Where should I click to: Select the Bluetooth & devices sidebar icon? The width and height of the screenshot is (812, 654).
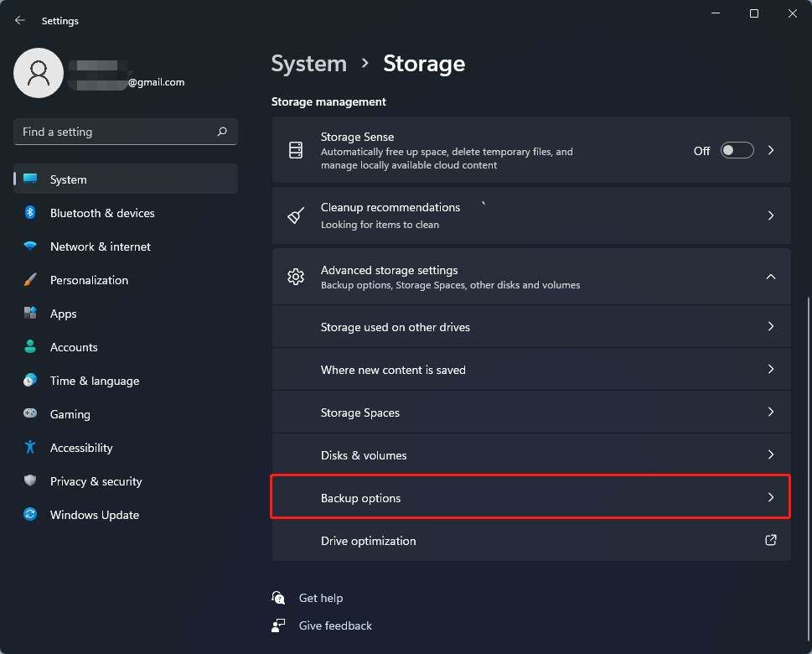click(x=29, y=213)
